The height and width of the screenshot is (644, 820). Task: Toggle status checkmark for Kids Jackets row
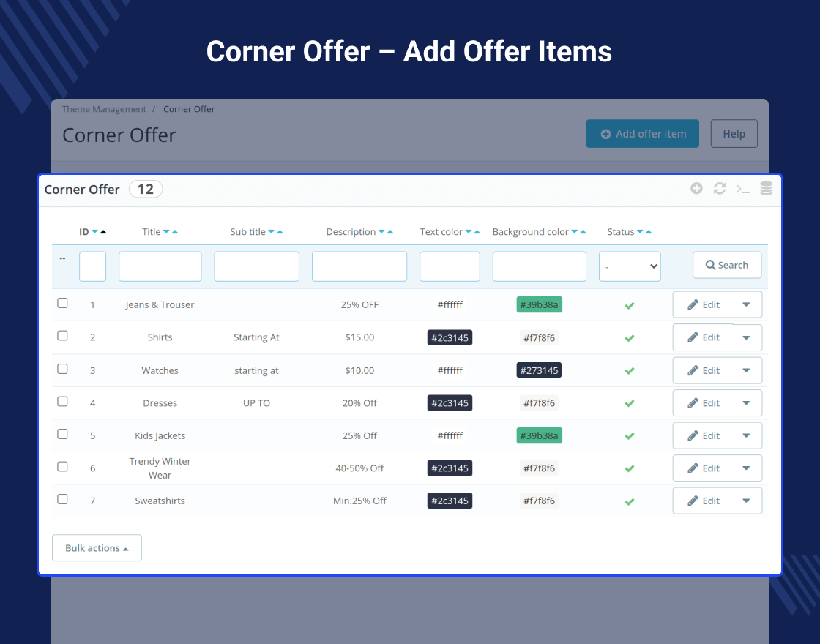tap(630, 436)
